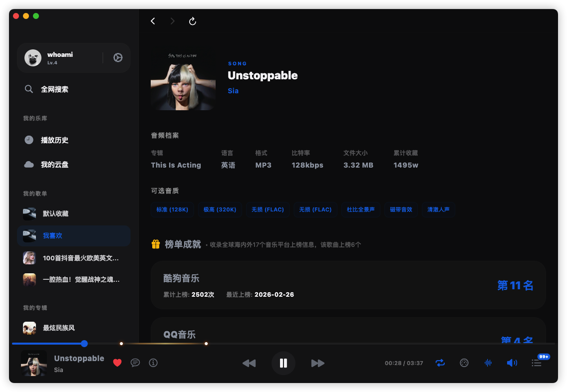The image size is (567, 392).
Task: Click the 格式 value MP3
Action: (x=263, y=165)
